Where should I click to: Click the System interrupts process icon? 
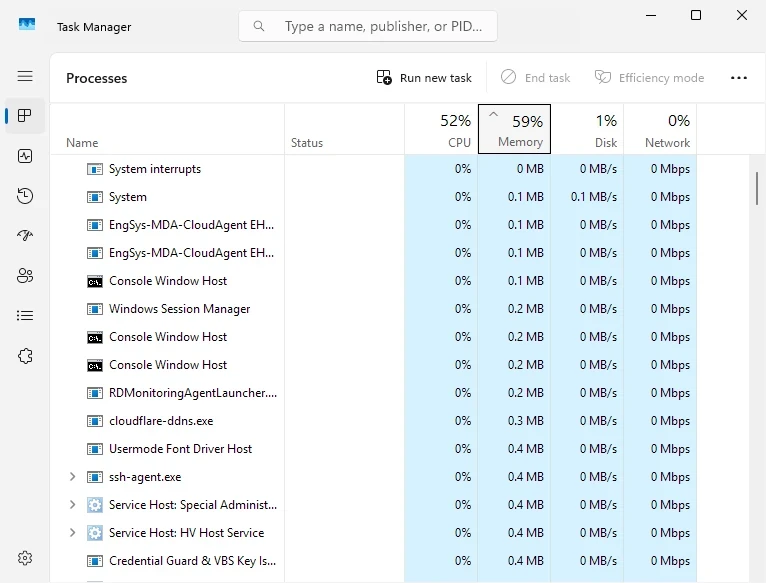(95, 169)
